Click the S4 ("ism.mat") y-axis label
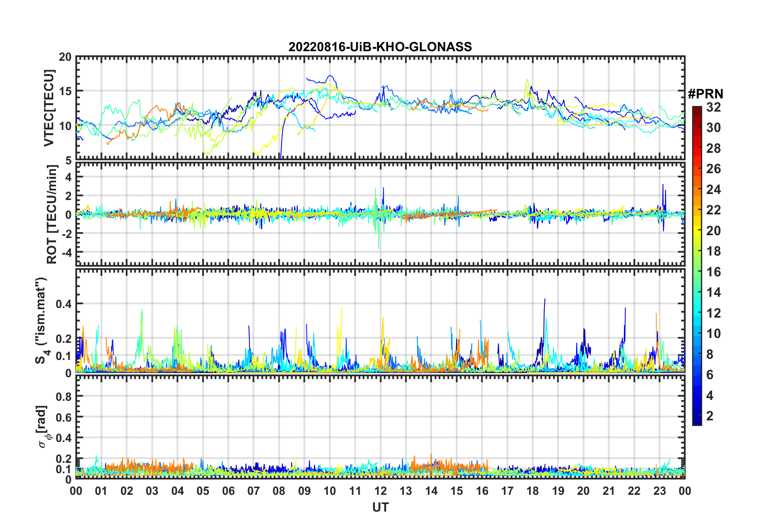This screenshot has height=532, width=761. (42, 321)
